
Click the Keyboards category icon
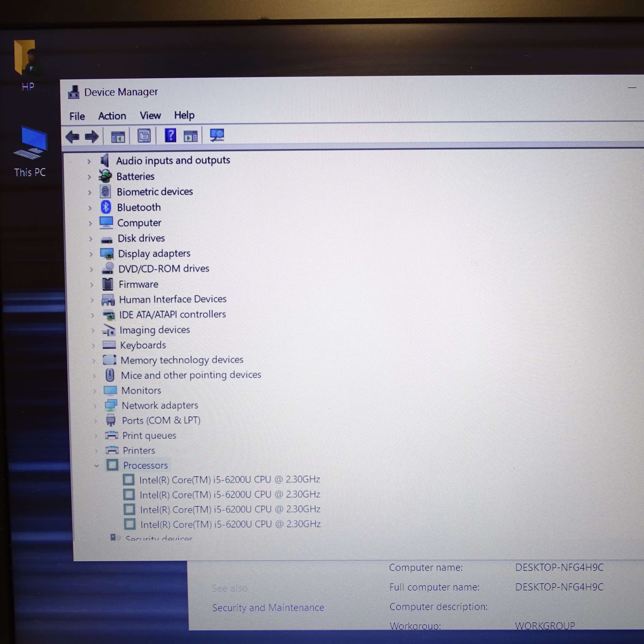pyautogui.click(x=109, y=345)
